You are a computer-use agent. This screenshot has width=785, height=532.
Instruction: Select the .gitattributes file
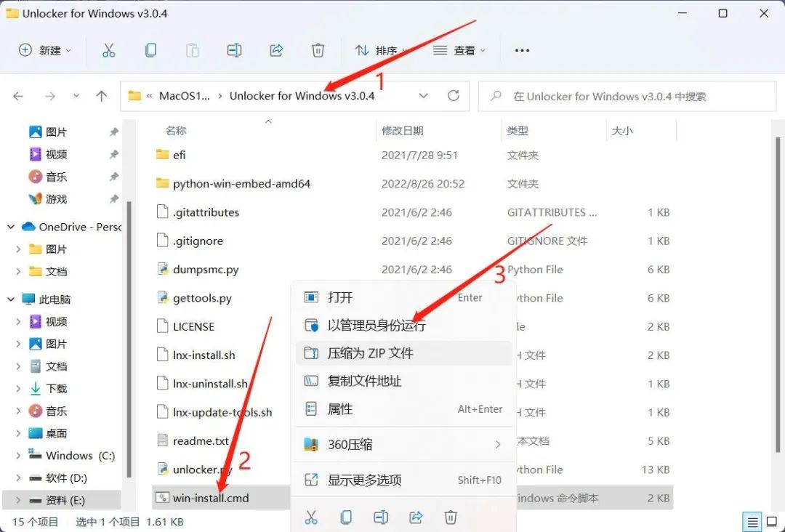point(198,212)
